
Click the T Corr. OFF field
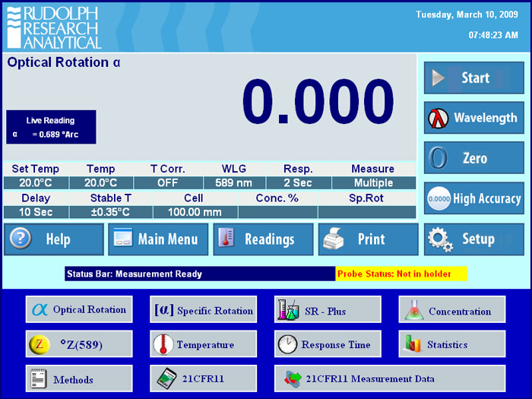click(x=168, y=182)
